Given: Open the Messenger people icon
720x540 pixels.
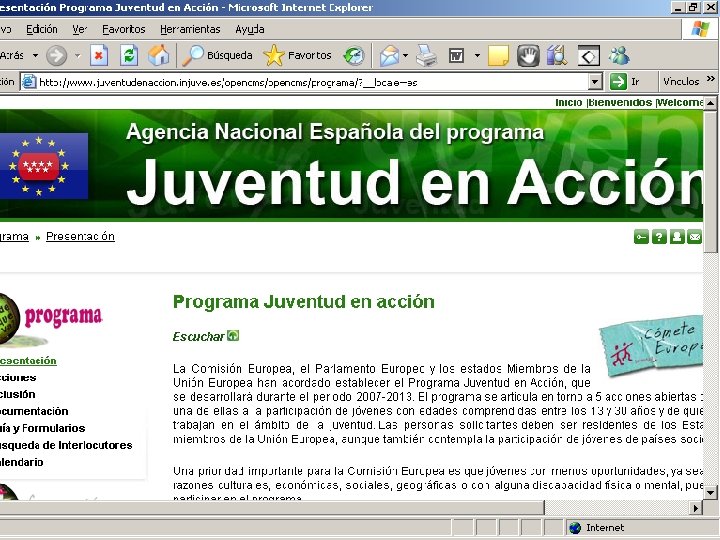Looking at the screenshot, I should coord(619,56).
